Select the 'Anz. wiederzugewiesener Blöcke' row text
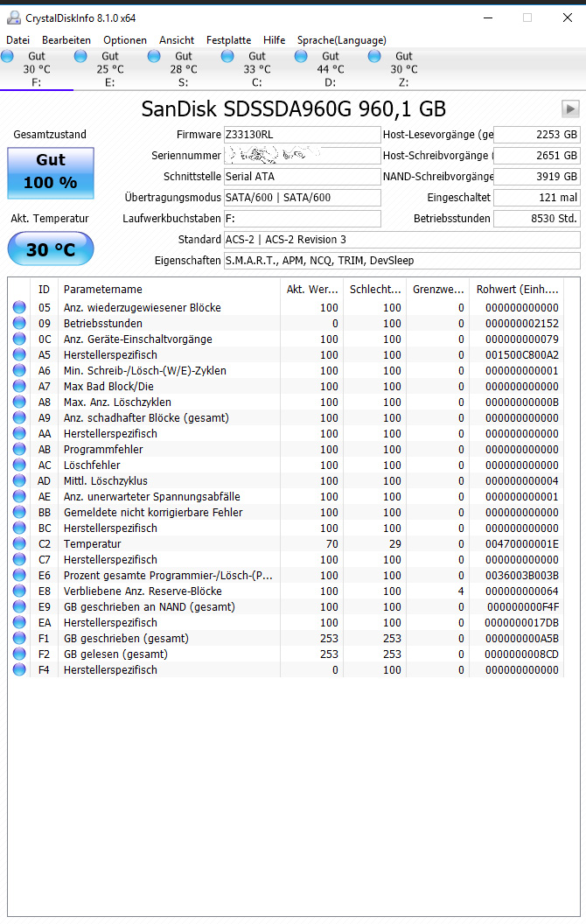The width and height of the screenshot is (586, 924). 143,308
